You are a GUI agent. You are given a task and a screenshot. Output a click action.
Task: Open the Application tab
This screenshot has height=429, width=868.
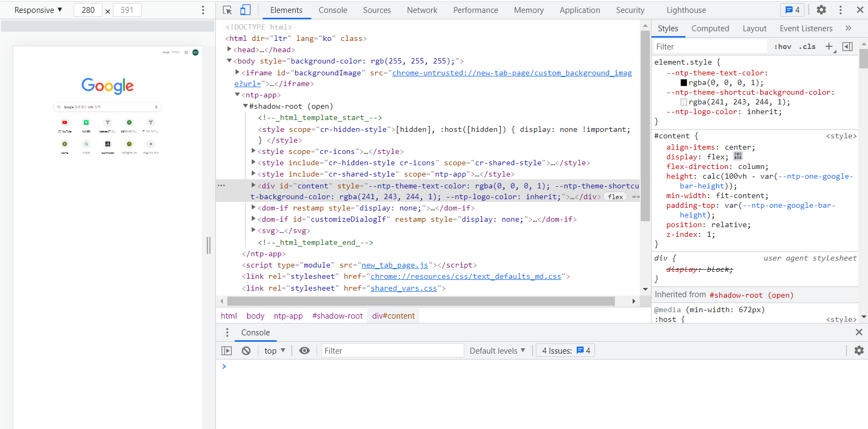pyautogui.click(x=579, y=10)
